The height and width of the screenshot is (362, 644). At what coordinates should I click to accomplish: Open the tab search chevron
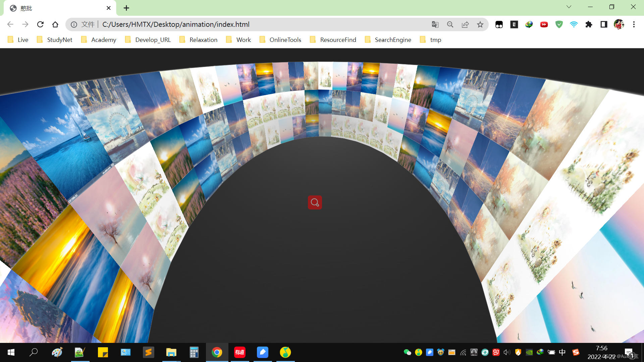tap(569, 7)
